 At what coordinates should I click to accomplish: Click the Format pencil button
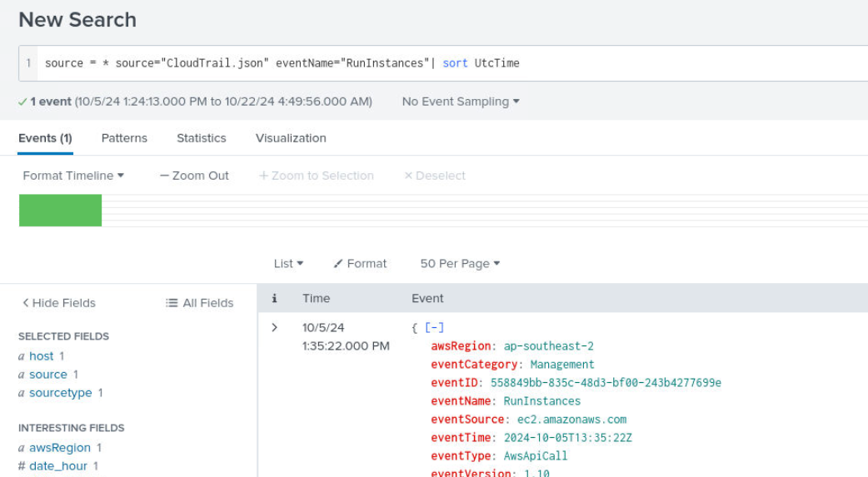coord(360,263)
